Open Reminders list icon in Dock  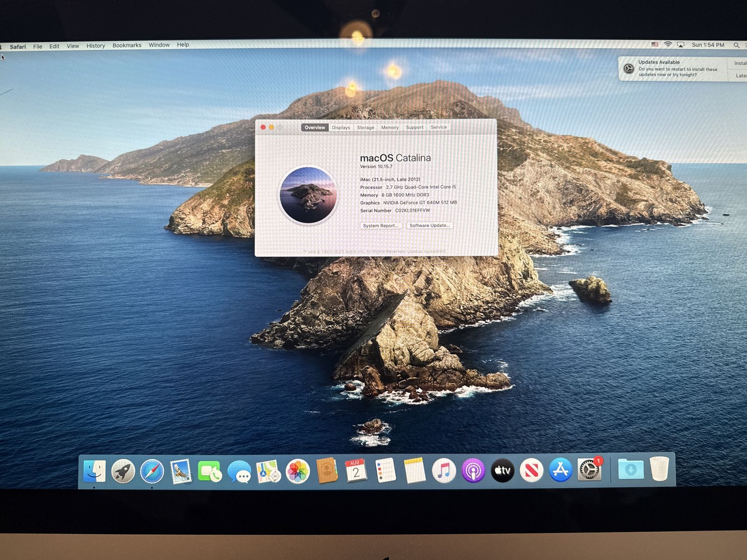tap(385, 470)
